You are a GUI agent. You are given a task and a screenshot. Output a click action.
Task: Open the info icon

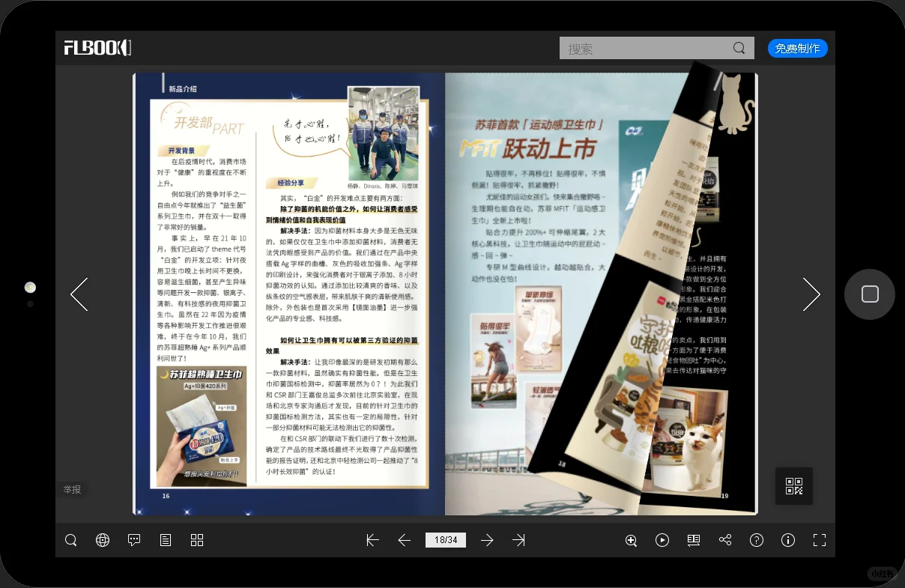(788, 540)
